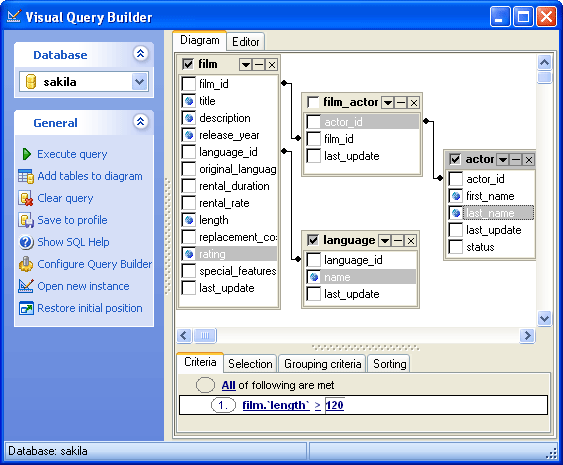This screenshot has width=563, height=465.
Task: Switch to the Diagram tab
Action: tap(200, 40)
